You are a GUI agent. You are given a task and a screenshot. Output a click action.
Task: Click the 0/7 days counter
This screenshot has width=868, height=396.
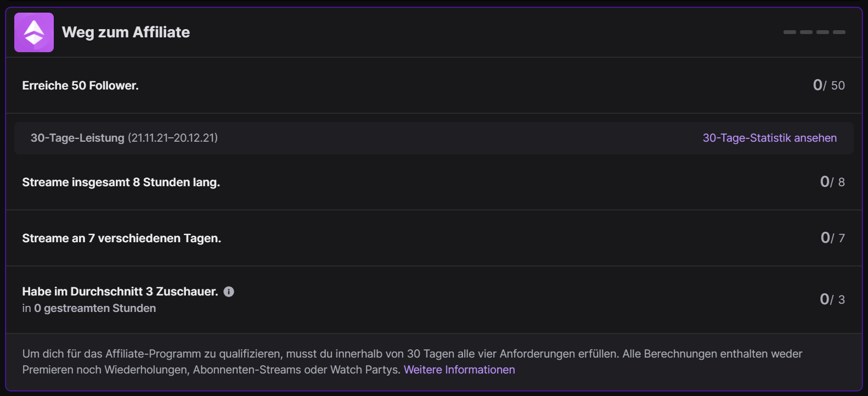click(832, 238)
